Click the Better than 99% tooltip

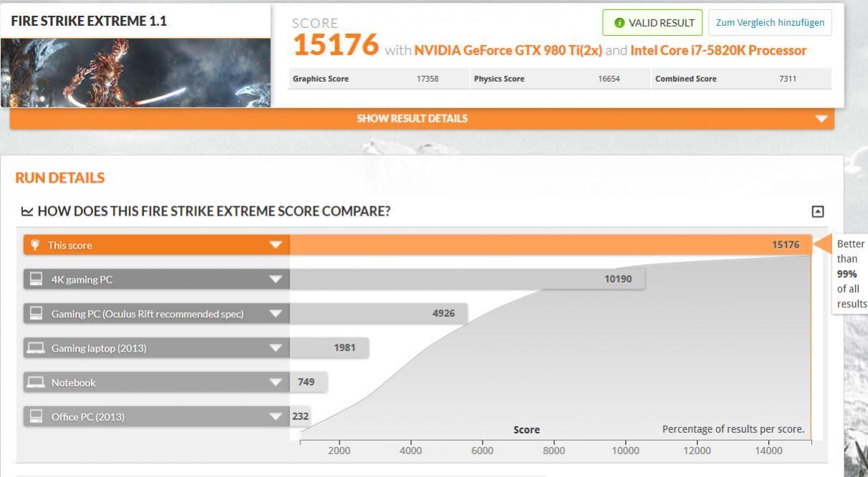pyautogui.click(x=850, y=274)
